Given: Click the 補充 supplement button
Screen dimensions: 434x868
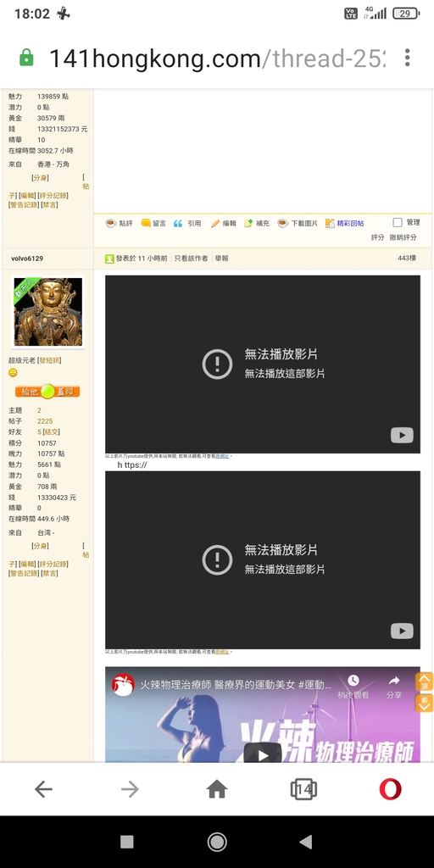Looking at the screenshot, I should 257,224.
